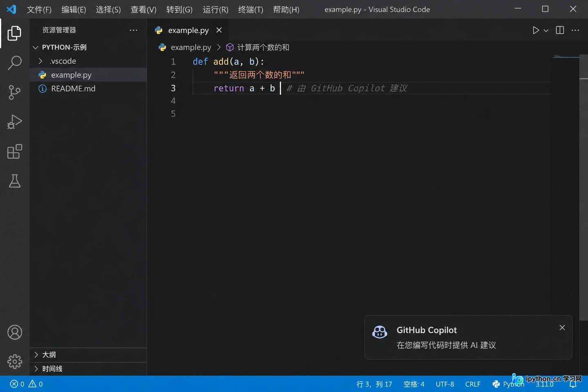Select example.py in the explorer tree
The width and height of the screenshot is (588, 392).
click(x=88, y=75)
